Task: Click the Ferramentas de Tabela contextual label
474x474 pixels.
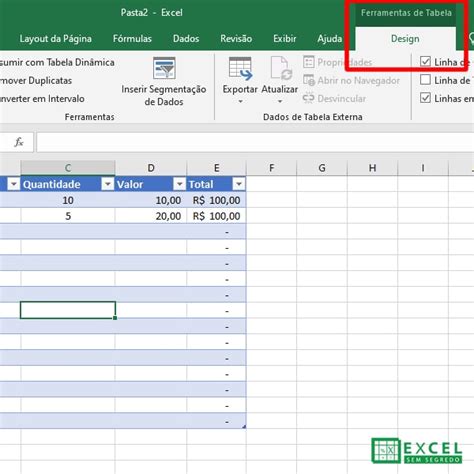Action: click(x=406, y=13)
